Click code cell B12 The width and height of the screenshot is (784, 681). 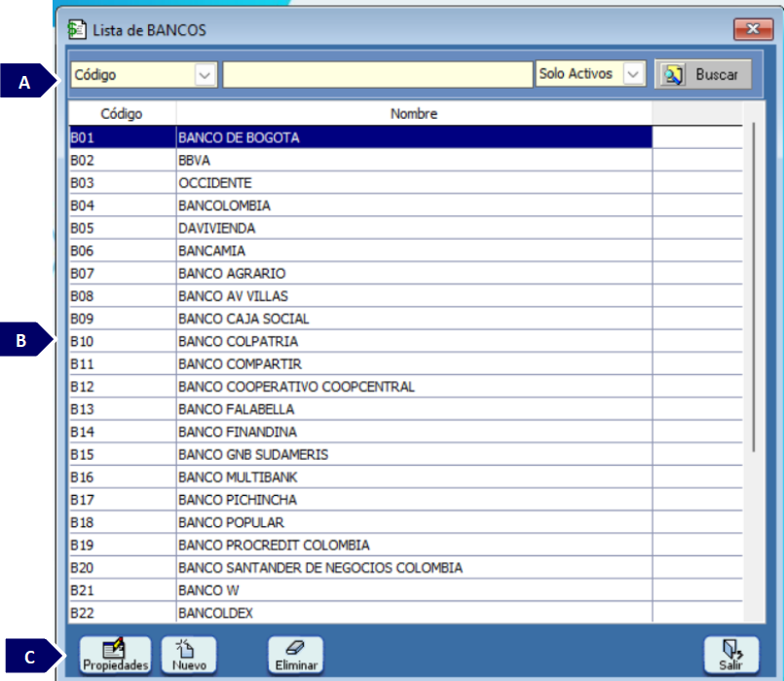click(123, 387)
